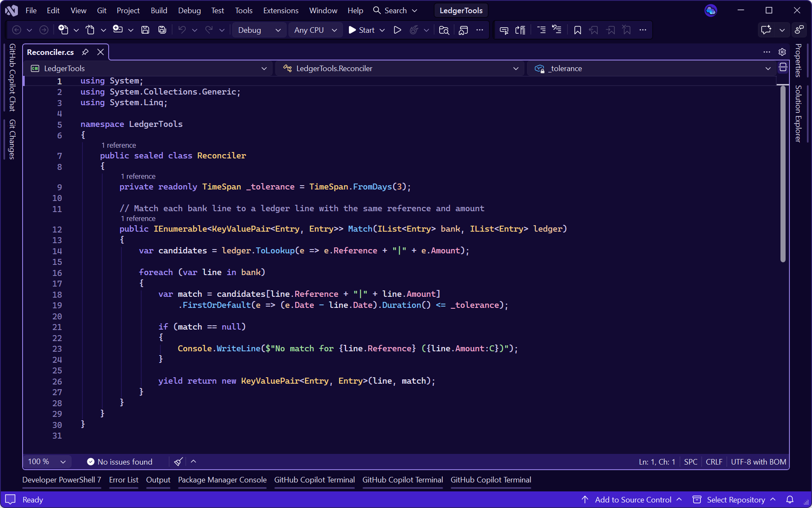Click the Find in Files icon
This screenshot has width=812, height=508.
[x=444, y=30]
